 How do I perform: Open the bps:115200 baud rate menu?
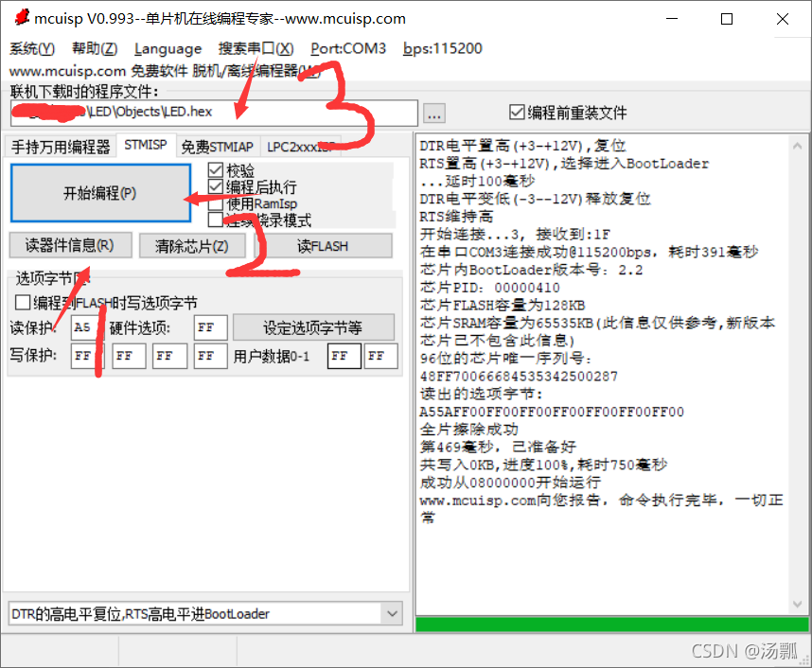pos(443,48)
